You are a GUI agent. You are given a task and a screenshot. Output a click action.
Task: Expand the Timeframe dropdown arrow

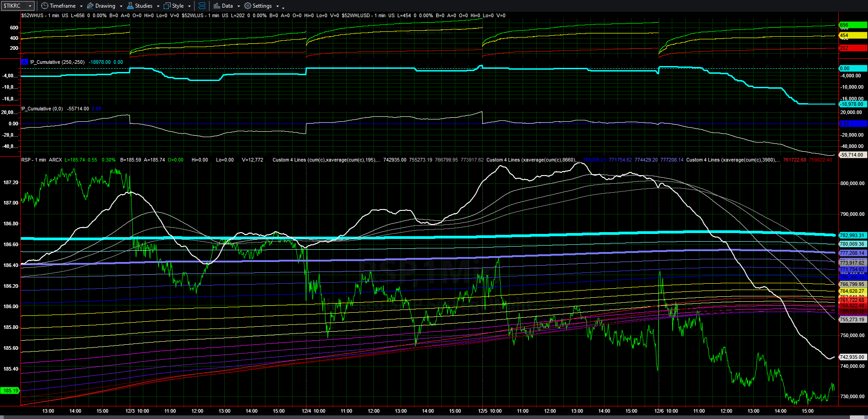pos(81,6)
